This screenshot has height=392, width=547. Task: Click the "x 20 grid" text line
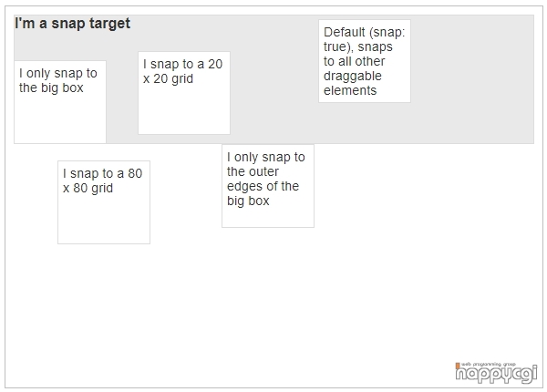click(168, 78)
